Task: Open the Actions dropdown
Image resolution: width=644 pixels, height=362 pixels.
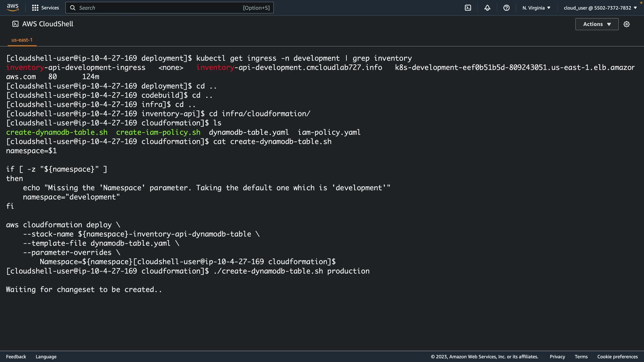Action: pos(597,24)
